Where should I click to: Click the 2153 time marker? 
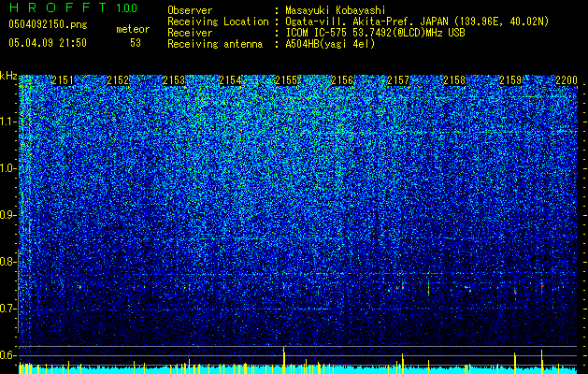[x=174, y=80]
